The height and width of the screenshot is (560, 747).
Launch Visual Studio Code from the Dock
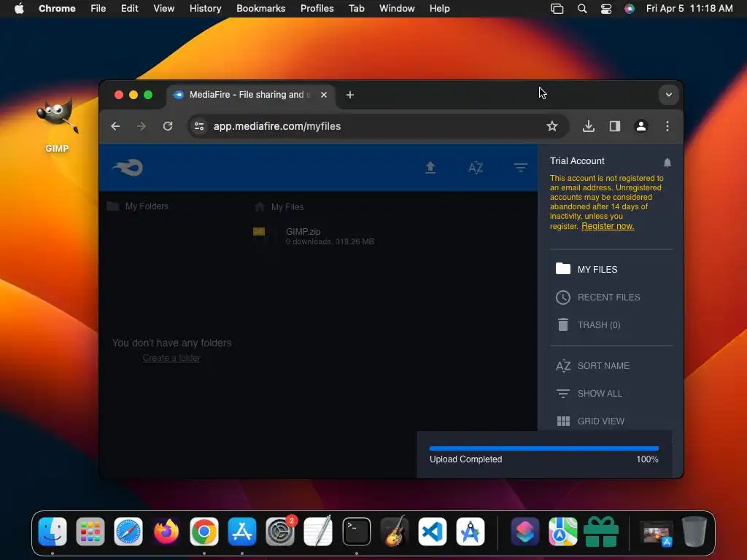[432, 532]
